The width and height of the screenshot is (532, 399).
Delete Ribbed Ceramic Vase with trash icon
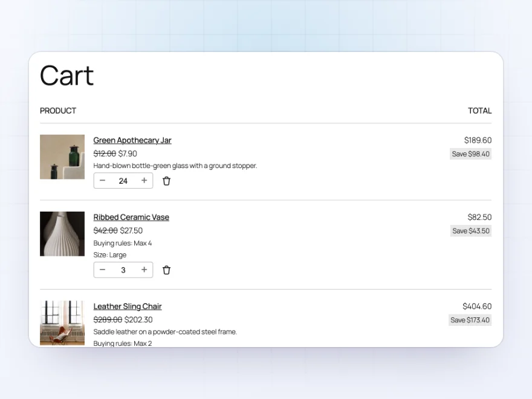pyautogui.click(x=166, y=270)
